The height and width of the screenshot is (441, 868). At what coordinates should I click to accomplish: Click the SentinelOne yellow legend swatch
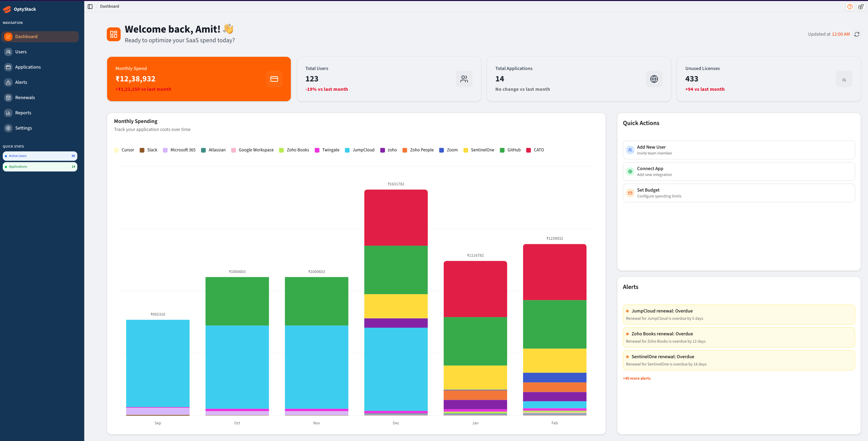coord(466,150)
